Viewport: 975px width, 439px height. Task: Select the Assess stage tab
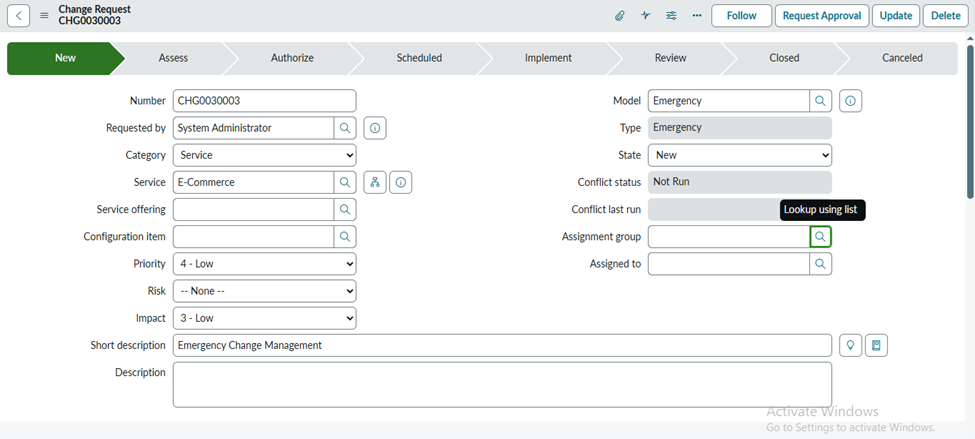(173, 58)
